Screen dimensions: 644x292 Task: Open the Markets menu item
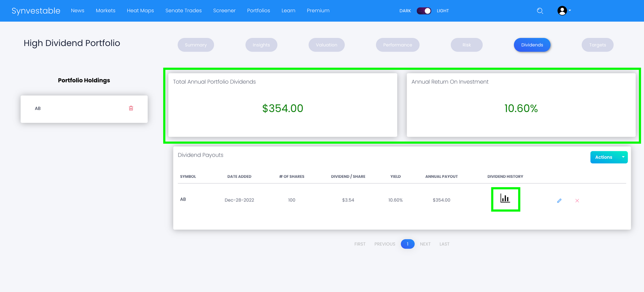click(106, 11)
